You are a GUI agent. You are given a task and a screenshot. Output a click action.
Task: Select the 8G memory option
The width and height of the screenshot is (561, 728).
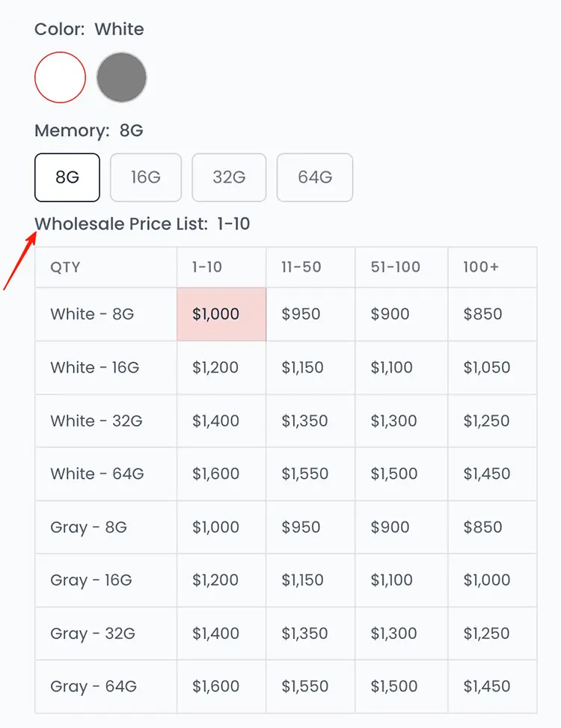67,177
